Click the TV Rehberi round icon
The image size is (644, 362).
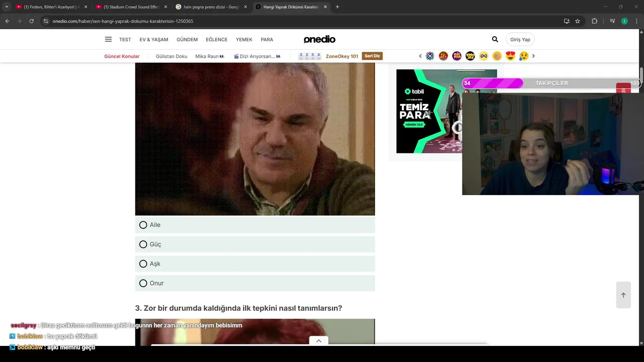(x=443, y=56)
